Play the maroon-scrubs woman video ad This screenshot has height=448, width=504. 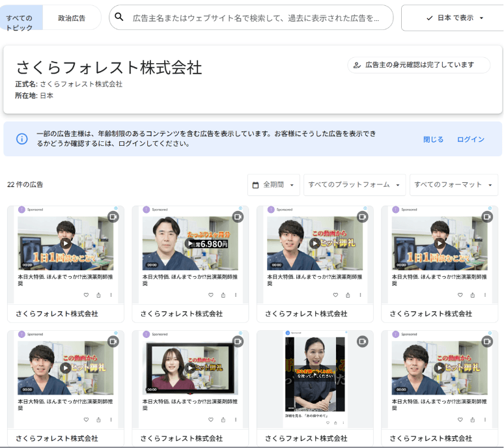click(x=190, y=368)
